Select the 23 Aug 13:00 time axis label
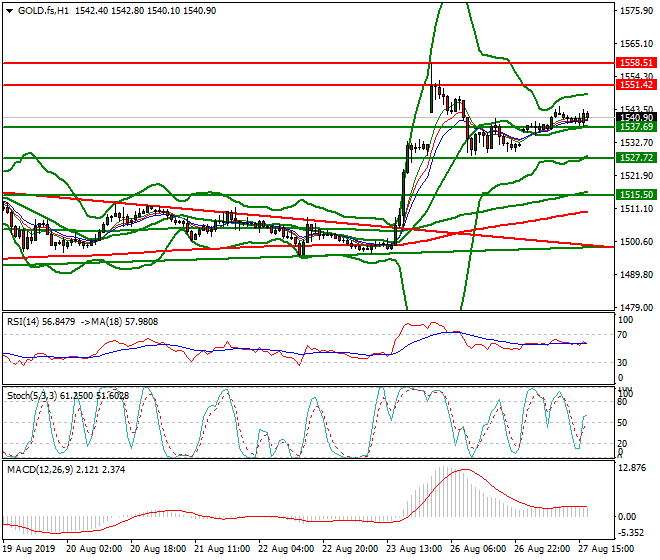 point(414,549)
